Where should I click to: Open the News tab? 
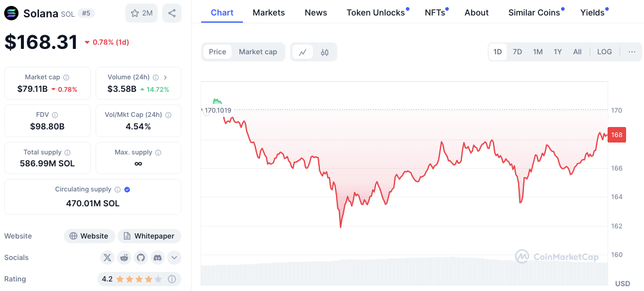[x=316, y=13]
